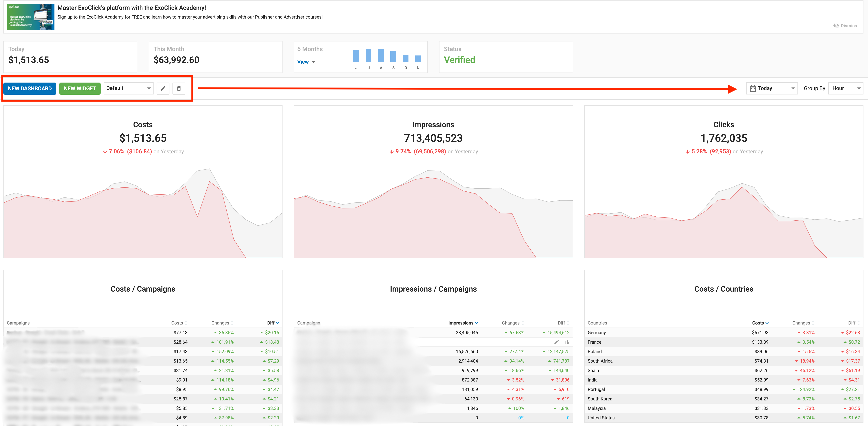Expand the 6 Months View menu
Viewport: 868px width, 426px height.
coord(306,62)
